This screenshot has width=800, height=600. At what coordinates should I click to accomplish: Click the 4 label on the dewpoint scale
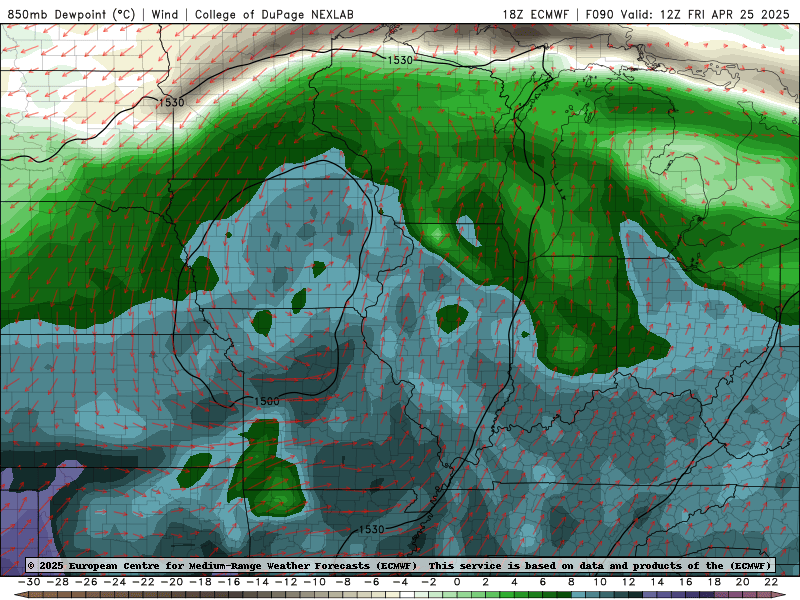[514, 582]
